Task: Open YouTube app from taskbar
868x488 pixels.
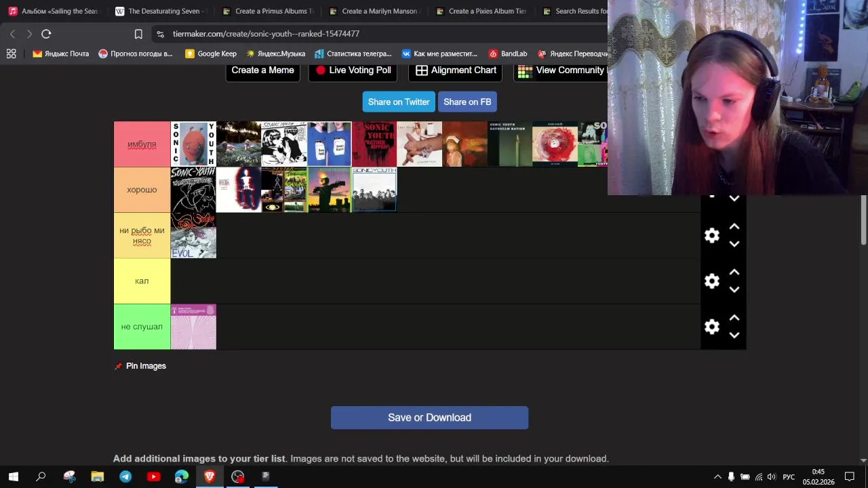Action: point(153,476)
